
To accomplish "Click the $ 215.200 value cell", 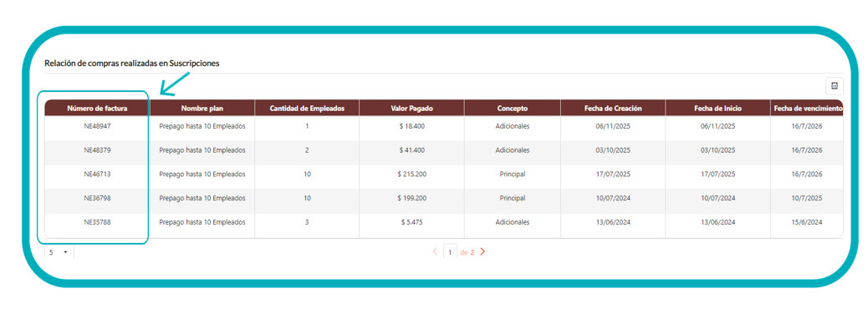I will pyautogui.click(x=412, y=174).
